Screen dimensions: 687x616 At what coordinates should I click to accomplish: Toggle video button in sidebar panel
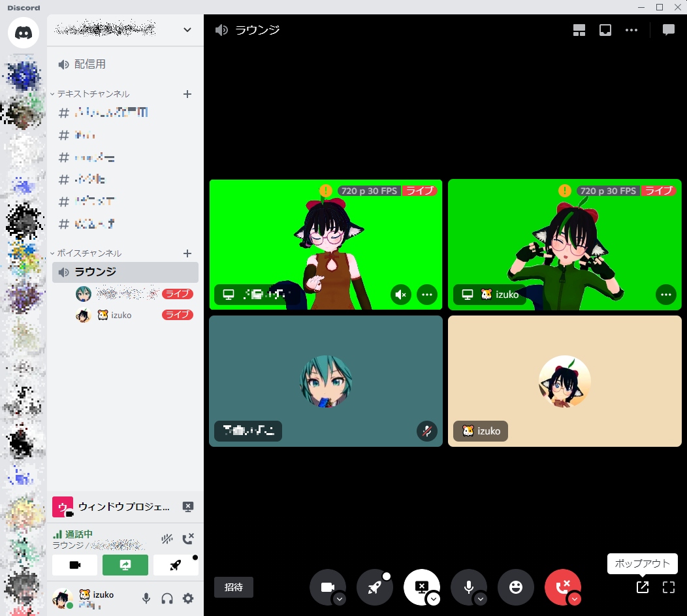pos(75,565)
